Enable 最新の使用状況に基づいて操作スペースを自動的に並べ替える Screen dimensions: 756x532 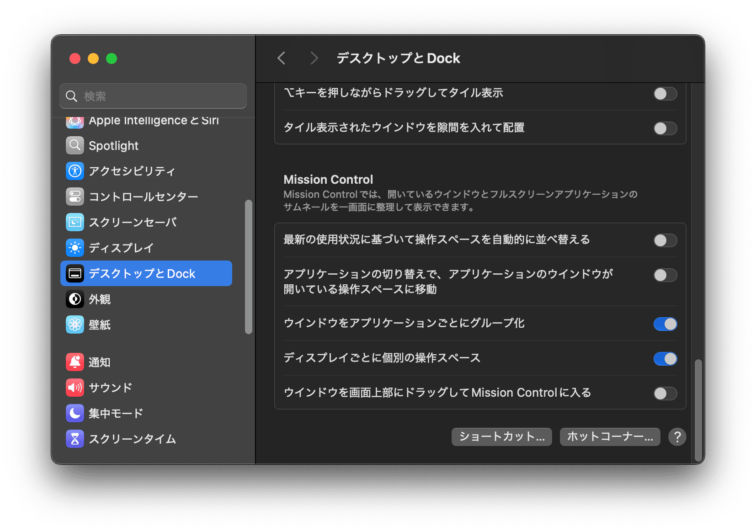(x=665, y=240)
